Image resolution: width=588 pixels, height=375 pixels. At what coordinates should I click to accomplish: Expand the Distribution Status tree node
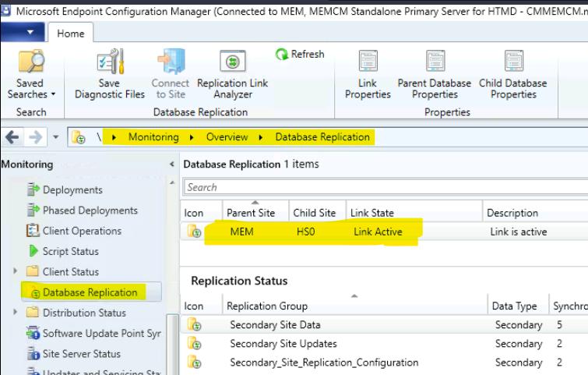click(15, 312)
